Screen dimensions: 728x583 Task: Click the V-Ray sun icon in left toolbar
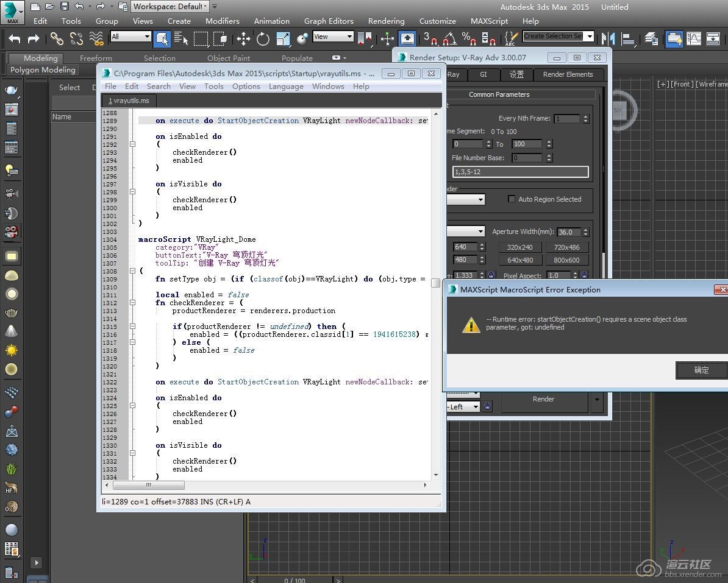pos(11,350)
